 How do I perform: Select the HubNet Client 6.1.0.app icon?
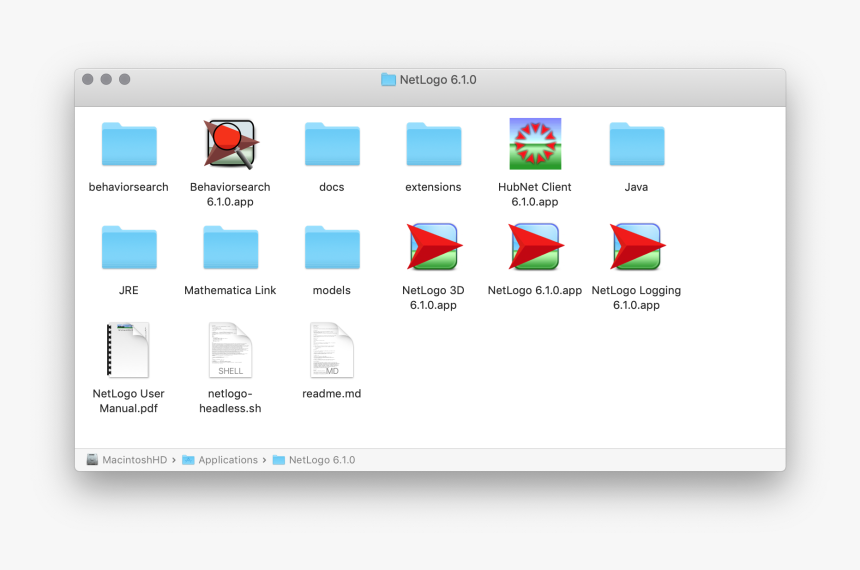tap(535, 144)
